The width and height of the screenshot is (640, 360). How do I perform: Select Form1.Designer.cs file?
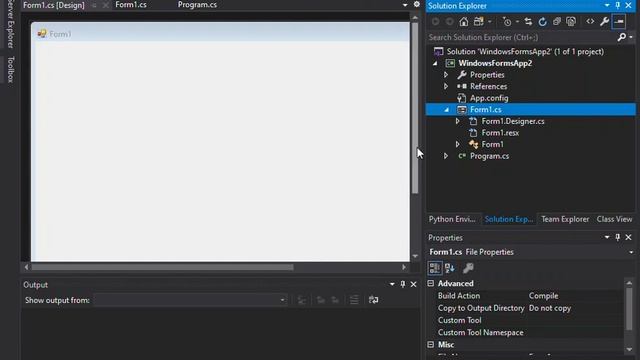click(x=513, y=121)
